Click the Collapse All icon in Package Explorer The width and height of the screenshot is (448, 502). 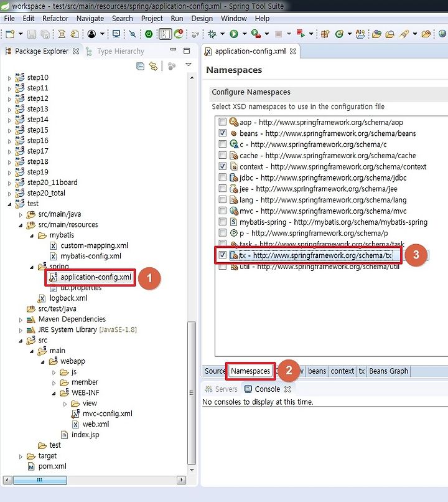[140, 66]
